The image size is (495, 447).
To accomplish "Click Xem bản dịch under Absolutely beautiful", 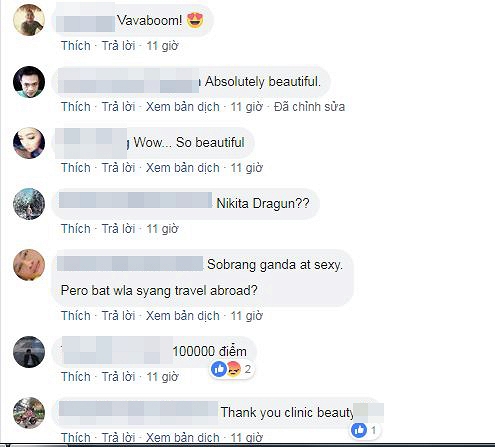I will (183, 107).
